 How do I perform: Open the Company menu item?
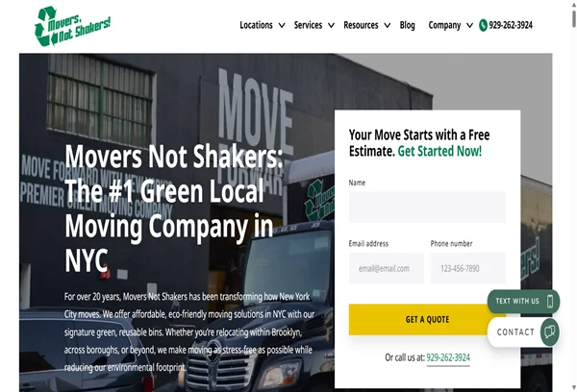coord(444,25)
